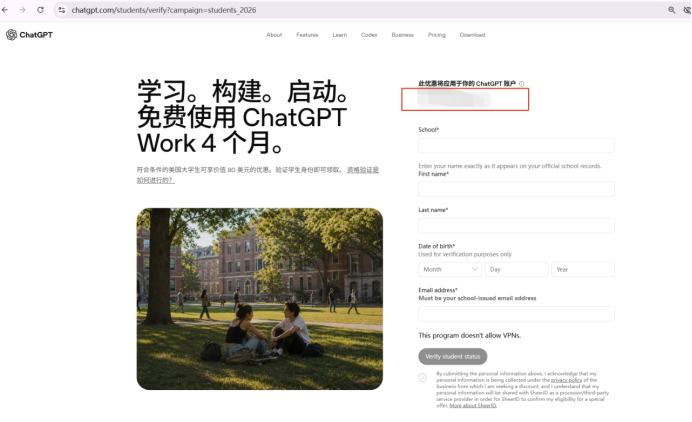Viewport: 692px width, 422px height.
Task: Open the About menu item
Action: click(274, 35)
